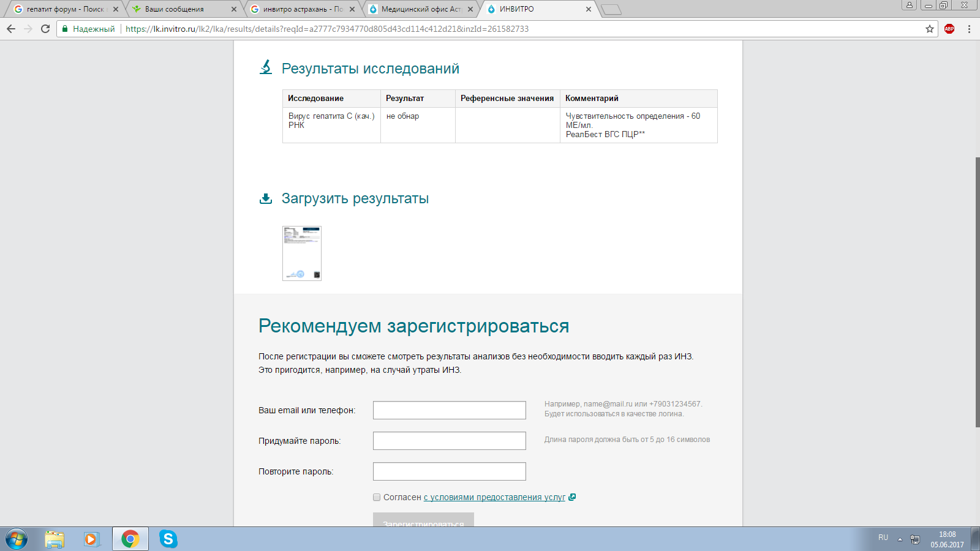Bookmark this page with the star icon
980x551 pixels.
[930, 29]
